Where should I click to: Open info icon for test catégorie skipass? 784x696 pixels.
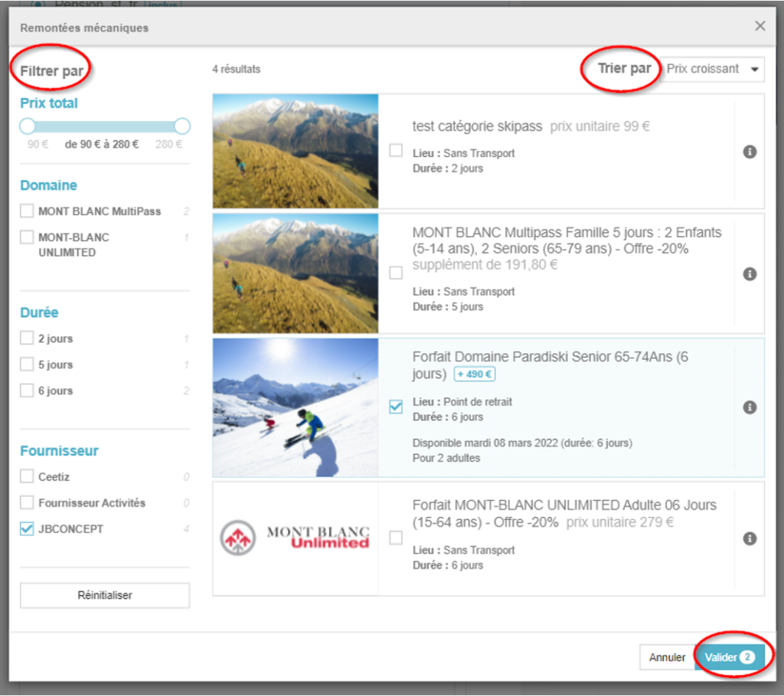click(x=750, y=152)
